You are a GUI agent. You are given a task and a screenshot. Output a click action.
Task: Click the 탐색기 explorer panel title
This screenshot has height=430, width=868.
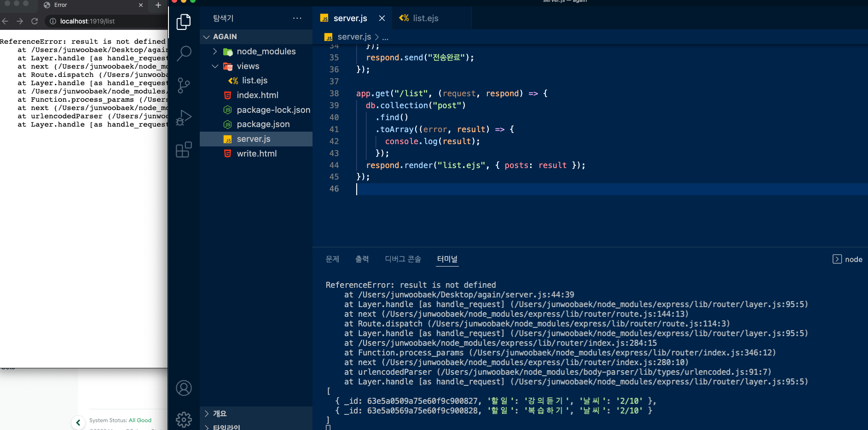click(x=223, y=18)
